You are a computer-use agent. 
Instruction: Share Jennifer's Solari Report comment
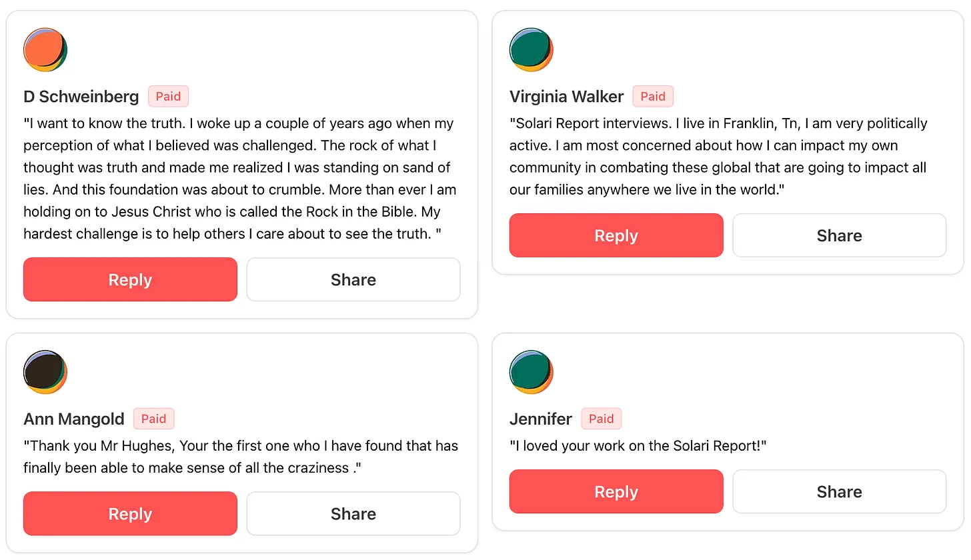pos(839,491)
